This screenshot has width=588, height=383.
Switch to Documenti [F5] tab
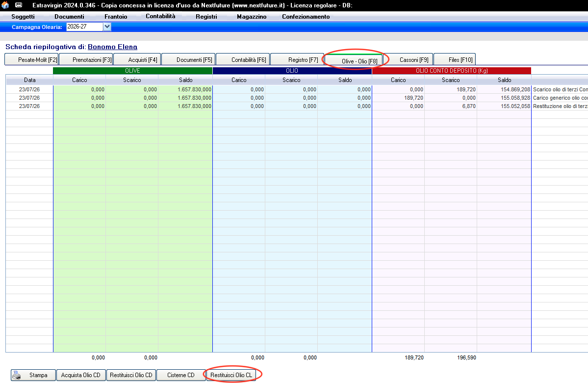(x=189, y=59)
